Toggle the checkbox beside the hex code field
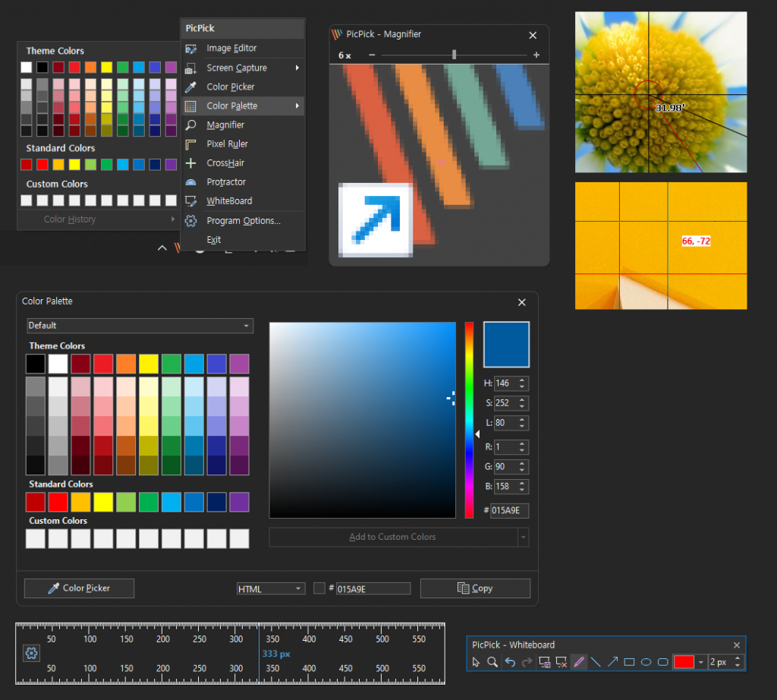Screen dimensions: 777x700 tap(319, 588)
